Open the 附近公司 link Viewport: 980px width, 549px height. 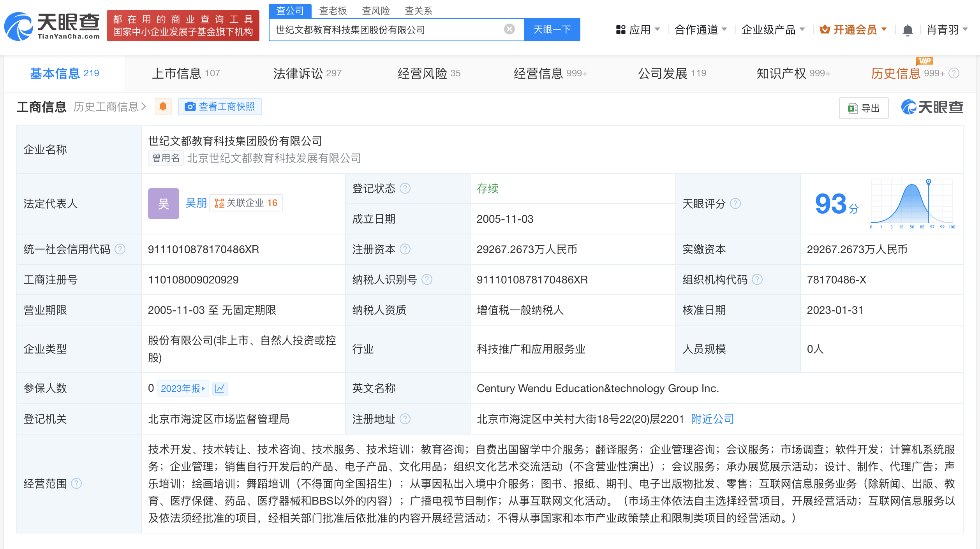[712, 419]
